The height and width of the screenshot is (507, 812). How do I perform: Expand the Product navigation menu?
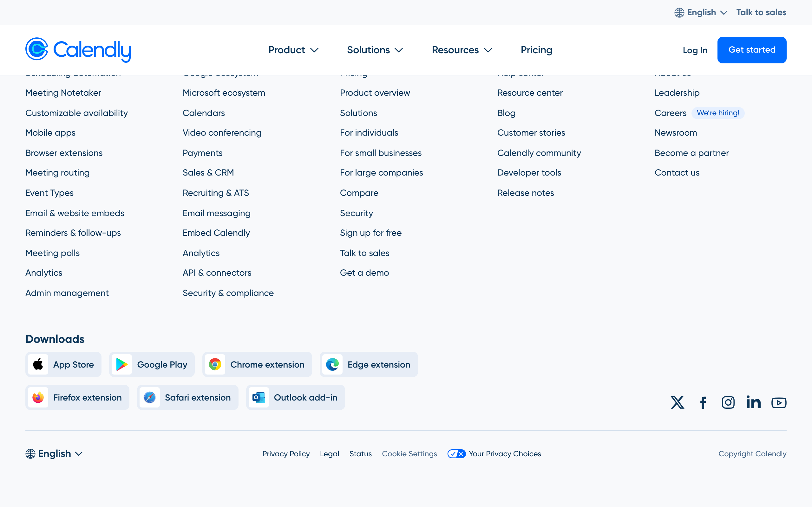point(293,50)
